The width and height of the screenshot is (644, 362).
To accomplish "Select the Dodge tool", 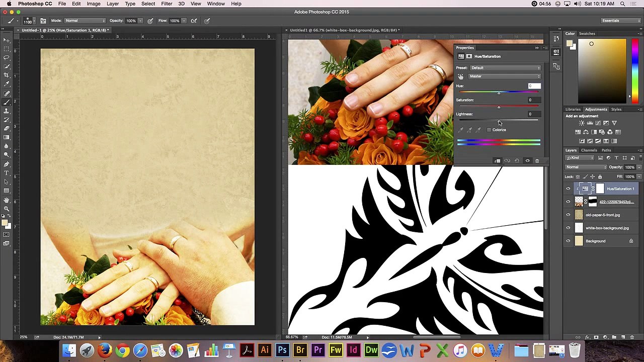I will 7,155.
